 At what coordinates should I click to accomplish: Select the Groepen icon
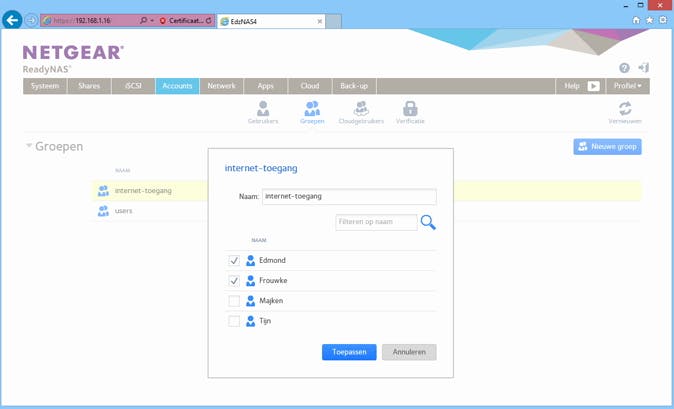coord(312,113)
